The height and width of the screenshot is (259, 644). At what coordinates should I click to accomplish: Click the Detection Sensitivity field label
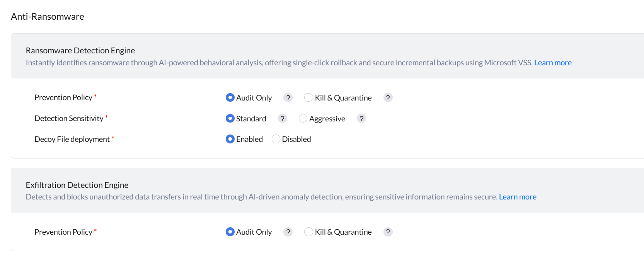(x=69, y=118)
